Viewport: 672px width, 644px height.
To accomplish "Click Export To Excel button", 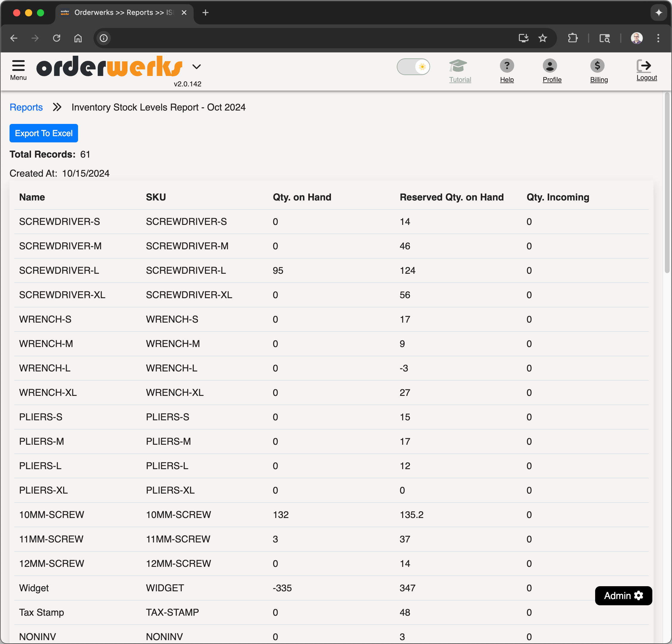I will coord(43,133).
